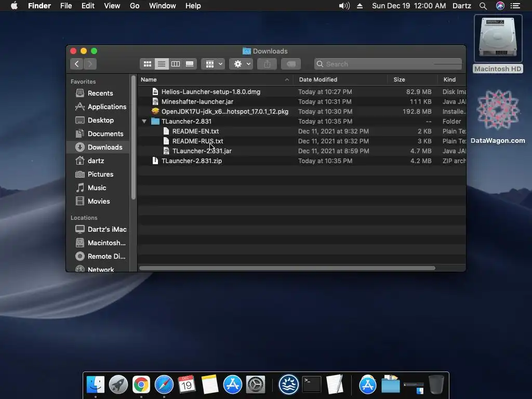Open the Help menu
This screenshot has height=399, width=532.
[x=193, y=6]
